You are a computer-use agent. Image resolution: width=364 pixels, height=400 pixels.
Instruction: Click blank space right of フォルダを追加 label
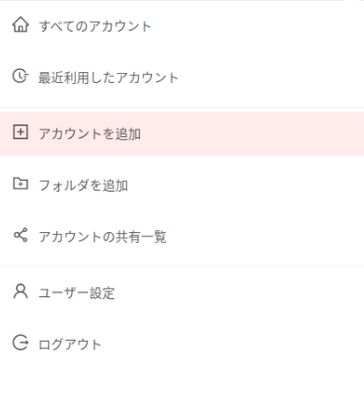coord(247,185)
